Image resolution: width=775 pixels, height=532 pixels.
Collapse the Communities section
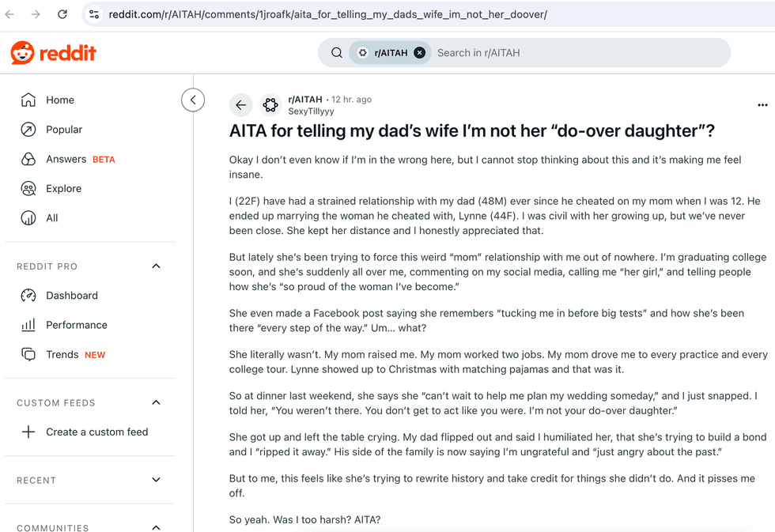(157, 527)
